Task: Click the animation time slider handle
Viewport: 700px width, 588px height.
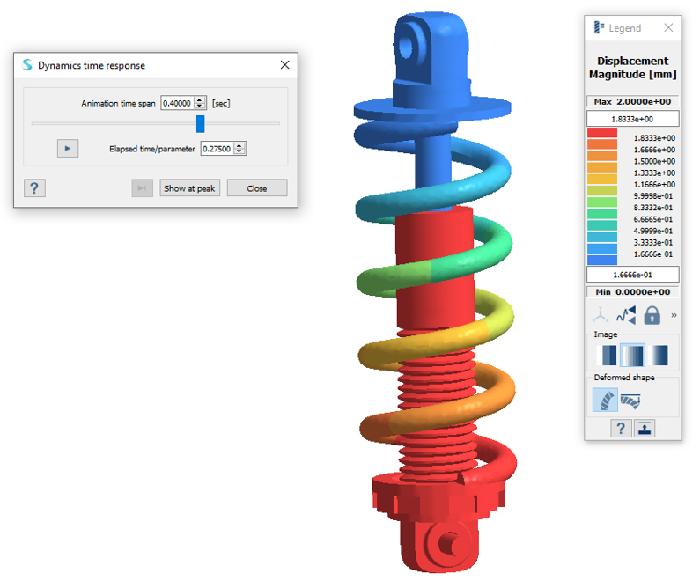Action: 201,123
